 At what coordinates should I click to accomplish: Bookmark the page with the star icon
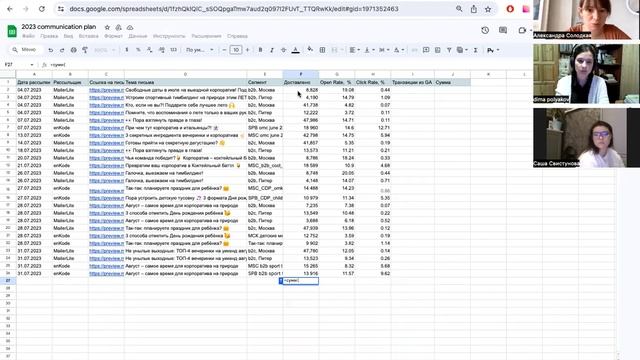click(488, 9)
